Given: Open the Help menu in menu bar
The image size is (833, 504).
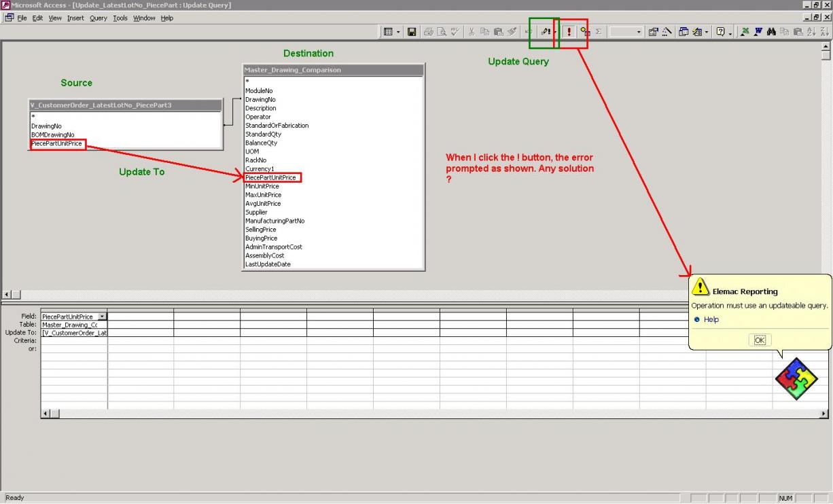Looking at the screenshot, I should point(167,18).
